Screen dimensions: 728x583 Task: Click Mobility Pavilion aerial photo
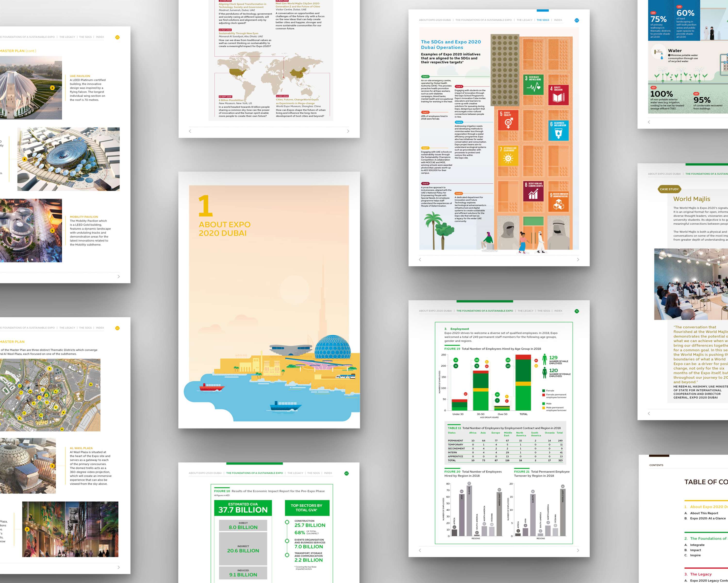tap(31, 230)
